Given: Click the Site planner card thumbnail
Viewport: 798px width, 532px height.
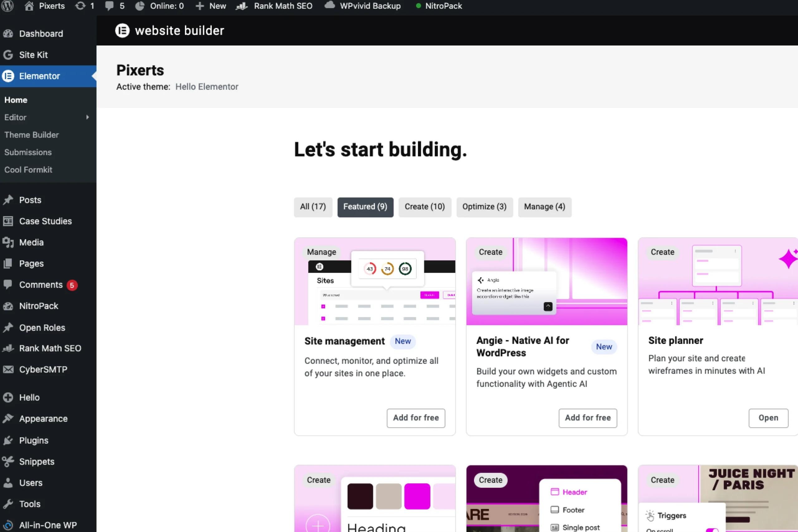Looking at the screenshot, I should click(x=718, y=281).
